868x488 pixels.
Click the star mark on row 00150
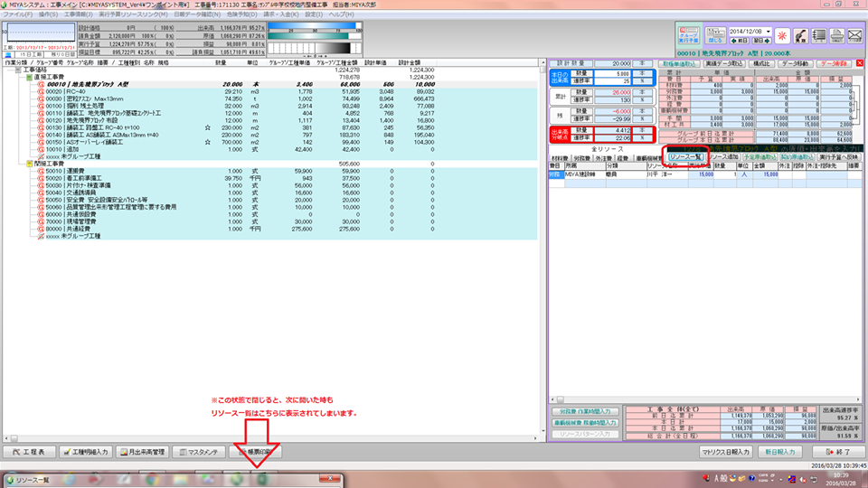pyautogui.click(x=208, y=142)
